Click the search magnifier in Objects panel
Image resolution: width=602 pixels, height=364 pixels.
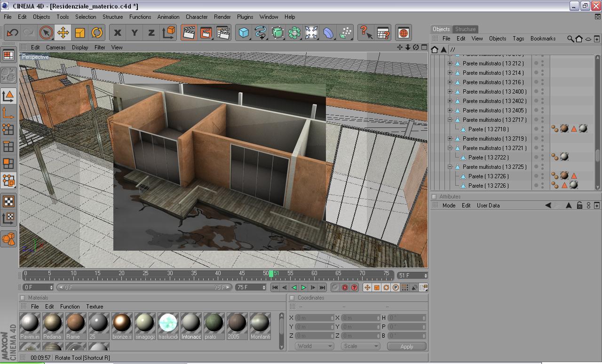tap(570, 39)
